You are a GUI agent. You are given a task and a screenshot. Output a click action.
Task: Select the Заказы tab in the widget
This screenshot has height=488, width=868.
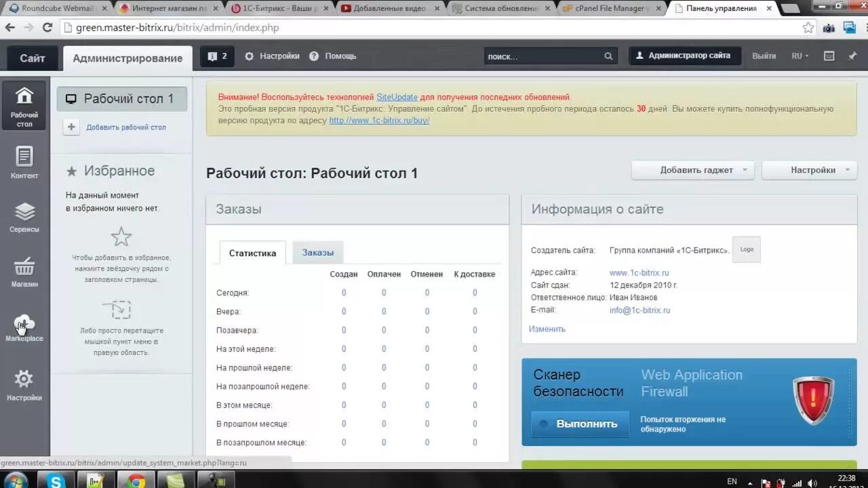click(x=318, y=252)
